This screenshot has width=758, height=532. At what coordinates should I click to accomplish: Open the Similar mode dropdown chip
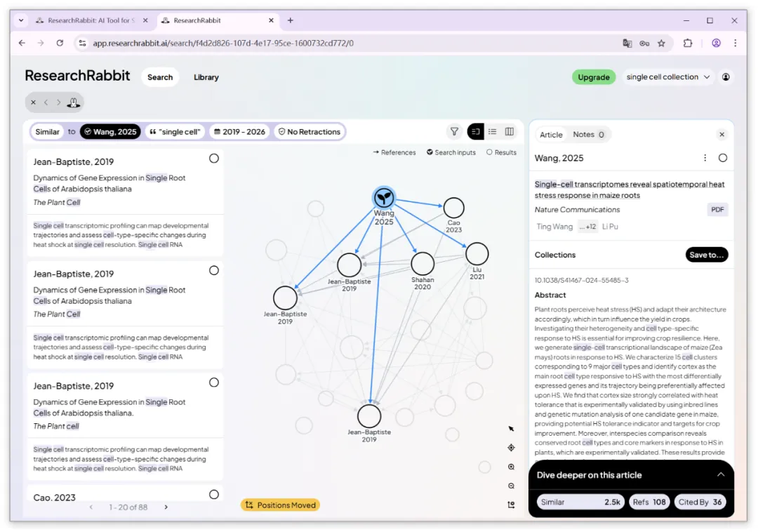(48, 131)
